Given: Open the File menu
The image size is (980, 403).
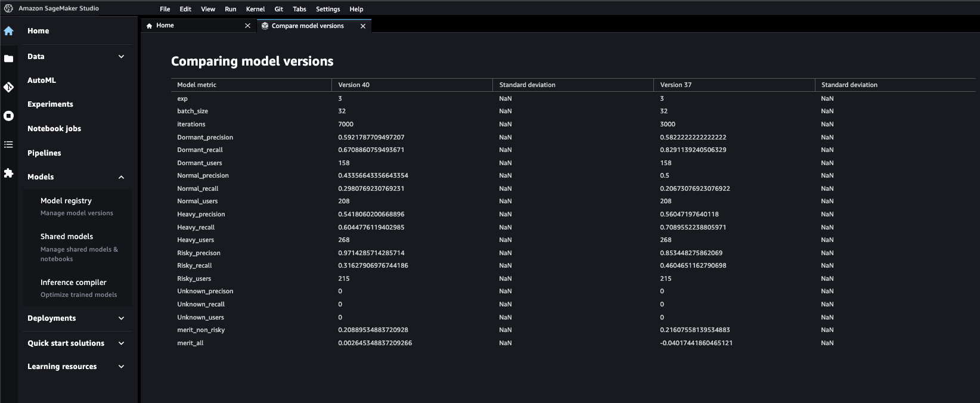Looking at the screenshot, I should pos(165,9).
